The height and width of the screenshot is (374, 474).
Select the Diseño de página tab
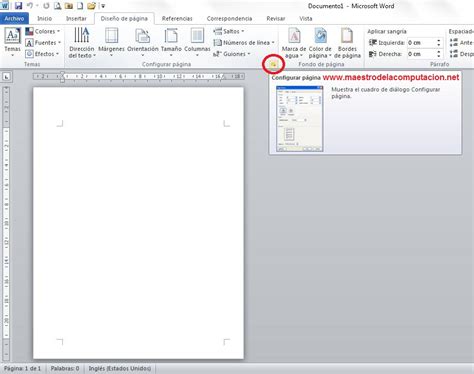click(124, 19)
